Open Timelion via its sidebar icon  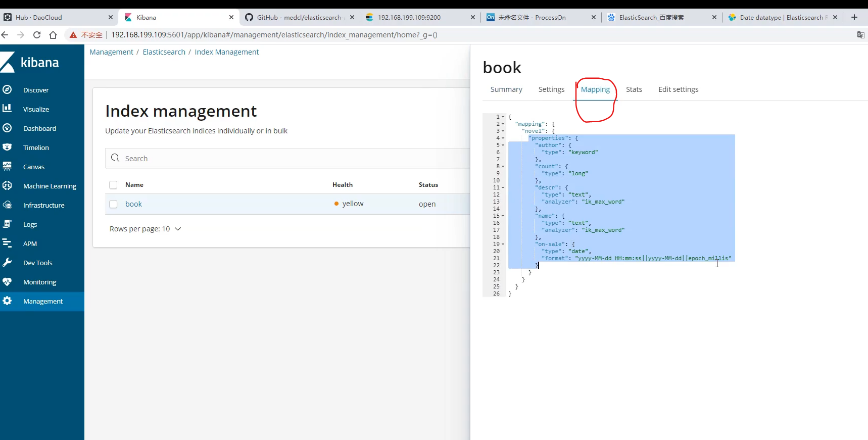[x=7, y=148]
